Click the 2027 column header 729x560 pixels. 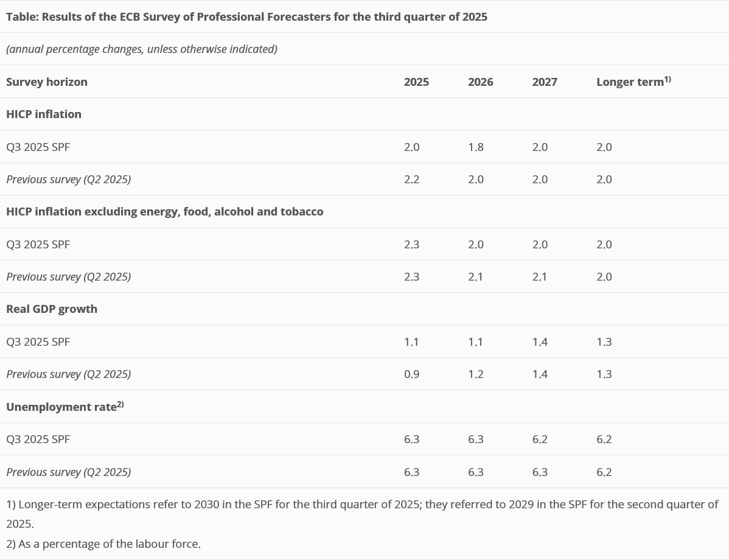tap(544, 82)
